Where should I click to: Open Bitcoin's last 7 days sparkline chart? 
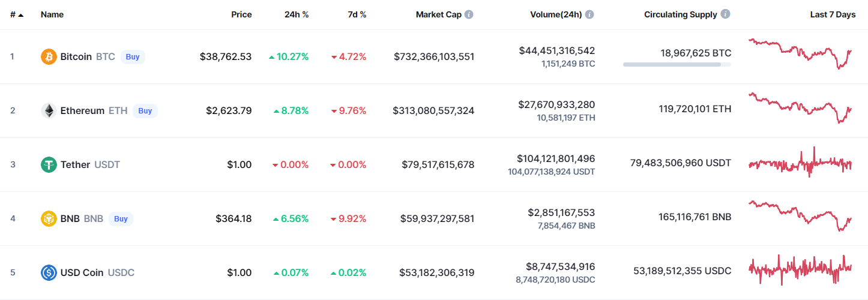click(x=800, y=54)
